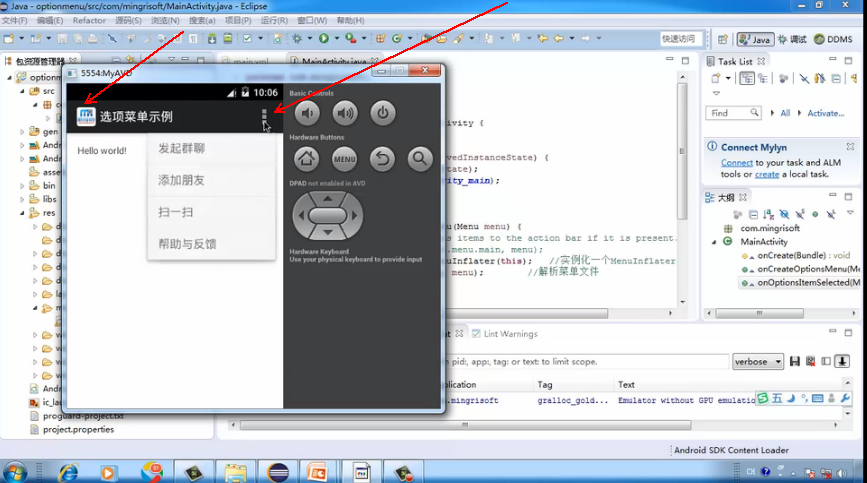
Task: Collapse the res folder in package explorer
Action: pos(22,213)
